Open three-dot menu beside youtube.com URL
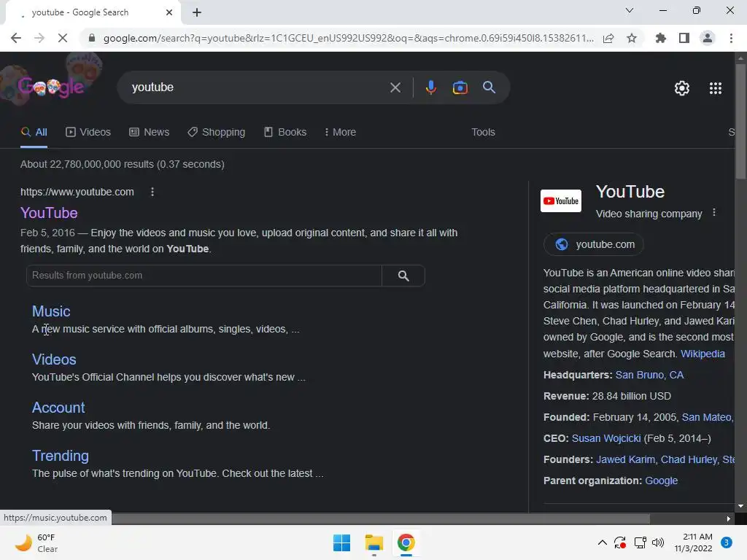Screen dimensions: 747x560 point(152,192)
